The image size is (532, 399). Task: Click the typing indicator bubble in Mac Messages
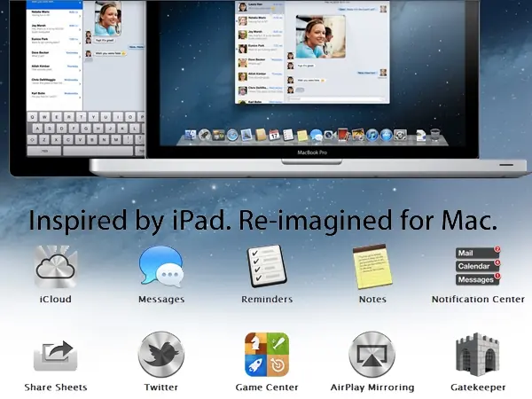(x=300, y=90)
